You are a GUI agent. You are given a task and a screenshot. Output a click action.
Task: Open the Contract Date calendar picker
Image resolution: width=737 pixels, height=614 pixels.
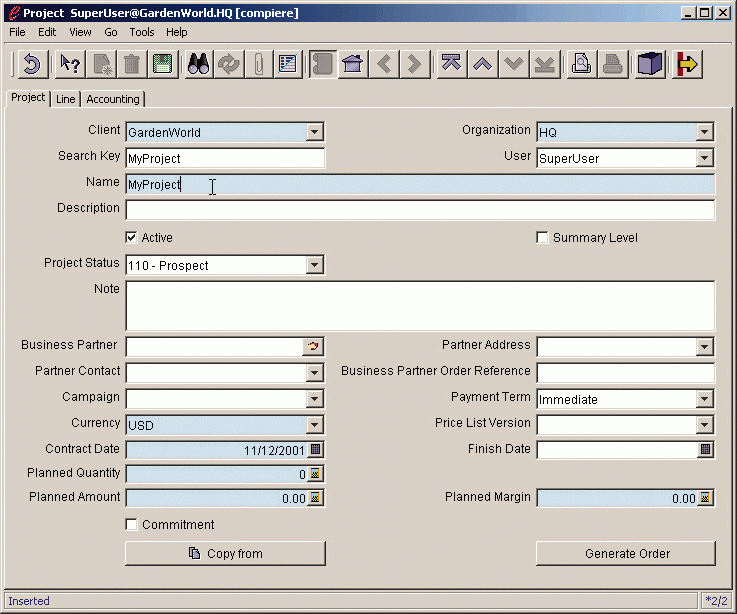(315, 450)
